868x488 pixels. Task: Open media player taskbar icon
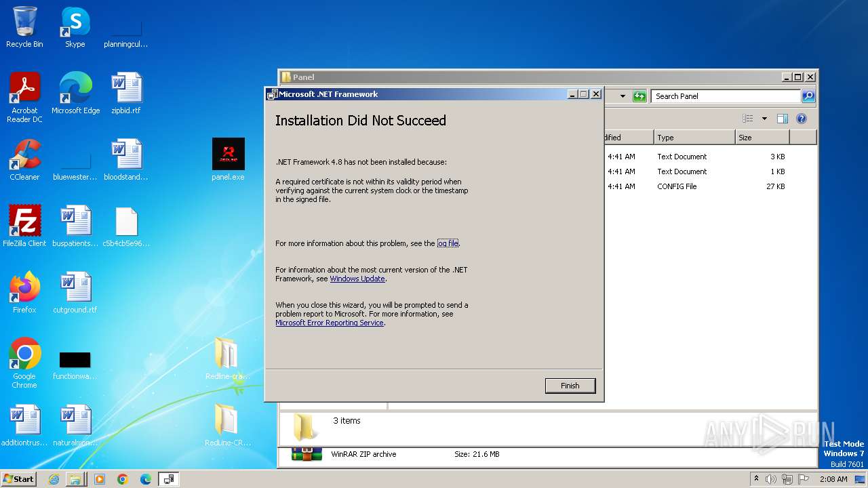pyautogui.click(x=99, y=479)
